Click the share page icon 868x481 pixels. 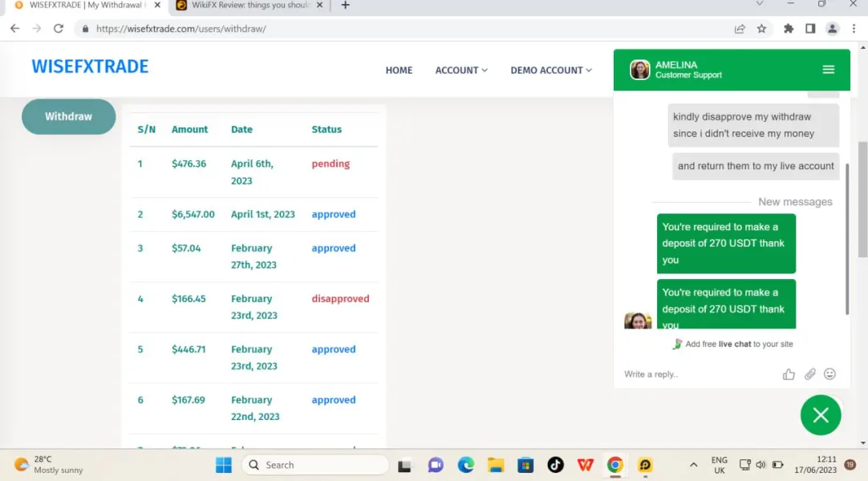(x=740, y=29)
